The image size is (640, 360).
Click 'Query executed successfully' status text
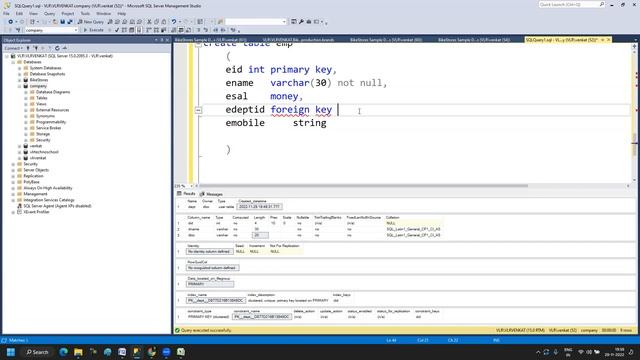pyautogui.click(x=206, y=330)
